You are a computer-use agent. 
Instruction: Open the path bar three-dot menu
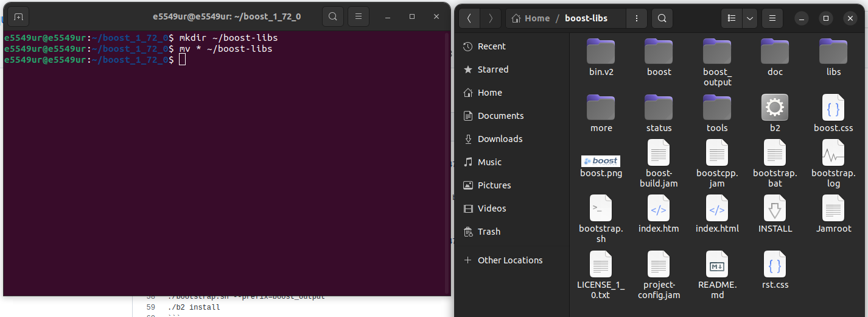pos(637,18)
